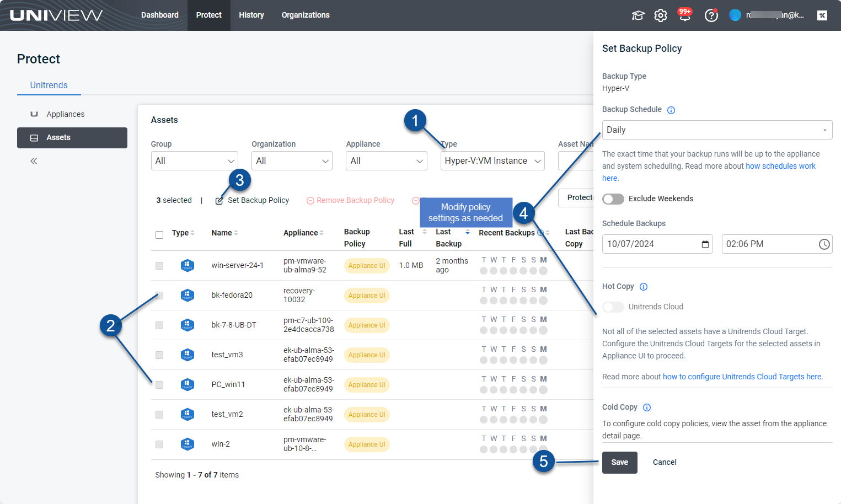Check the win-server-24-1 row checkbox
Screen dimensions: 841x504
[x=159, y=266]
